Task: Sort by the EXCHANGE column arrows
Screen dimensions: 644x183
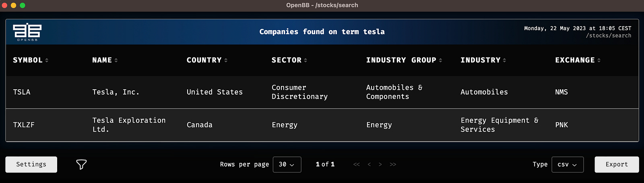Action: pos(599,60)
